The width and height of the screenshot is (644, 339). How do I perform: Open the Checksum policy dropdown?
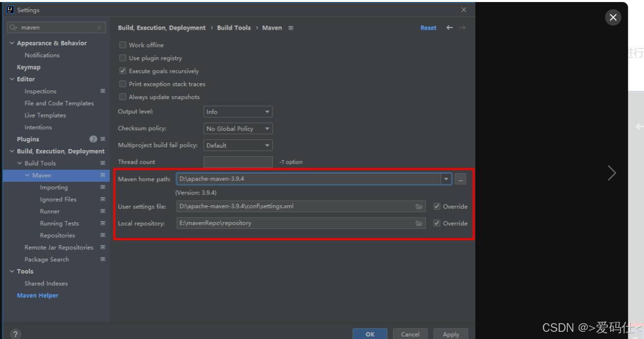tap(238, 128)
